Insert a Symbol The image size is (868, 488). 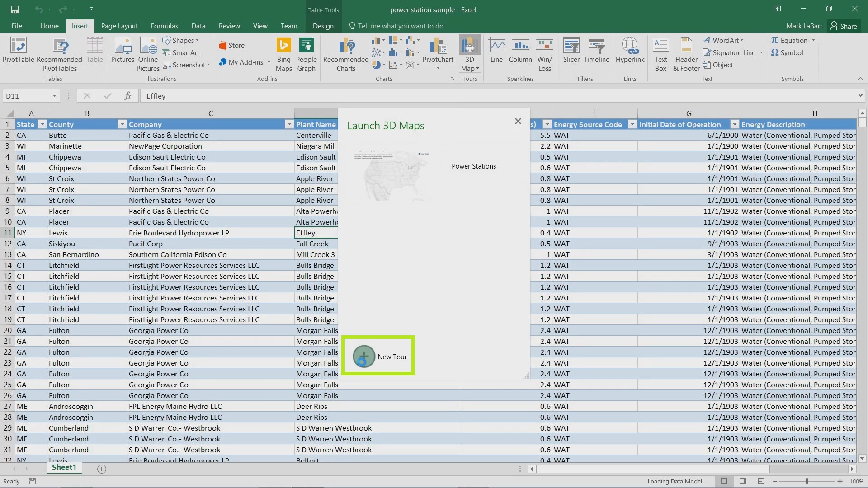(x=787, y=52)
